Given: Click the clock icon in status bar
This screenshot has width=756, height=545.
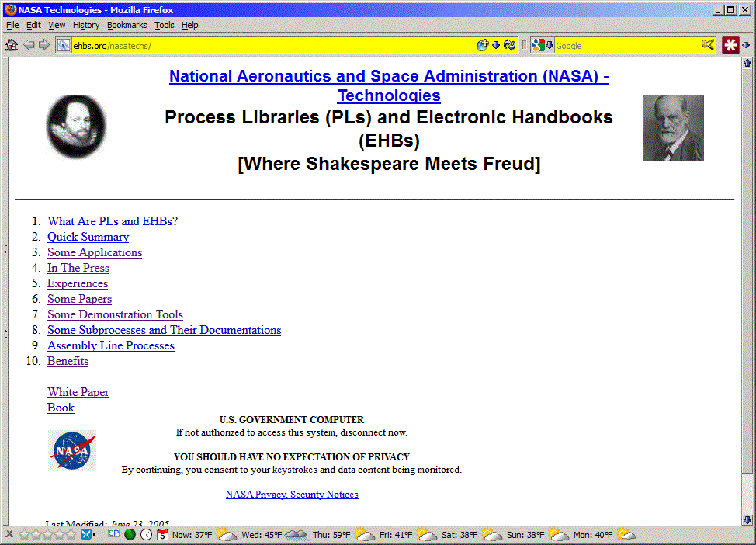Looking at the screenshot, I should coord(147,534).
